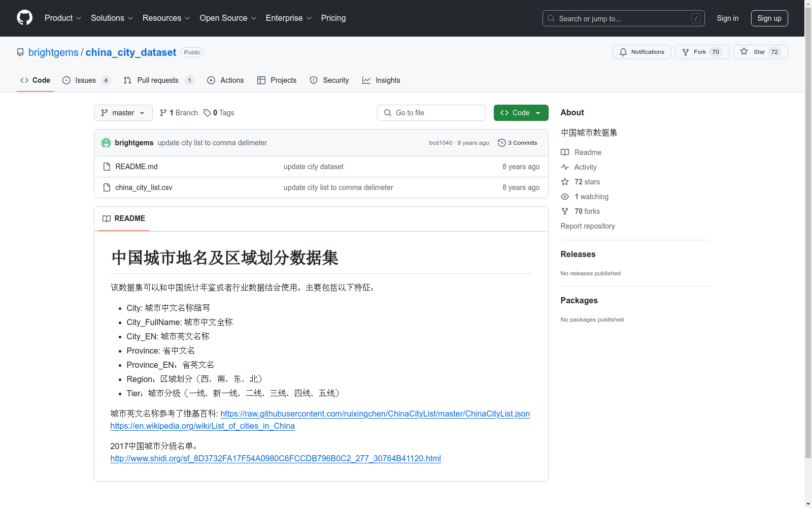Click the Readme book icon in About
Viewport: 812px width, 508px height.
point(565,152)
